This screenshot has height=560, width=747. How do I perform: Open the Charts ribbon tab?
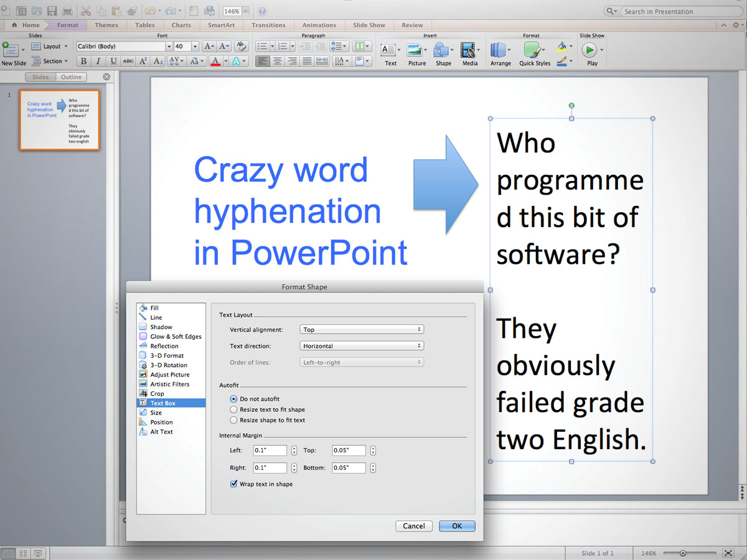click(x=181, y=26)
